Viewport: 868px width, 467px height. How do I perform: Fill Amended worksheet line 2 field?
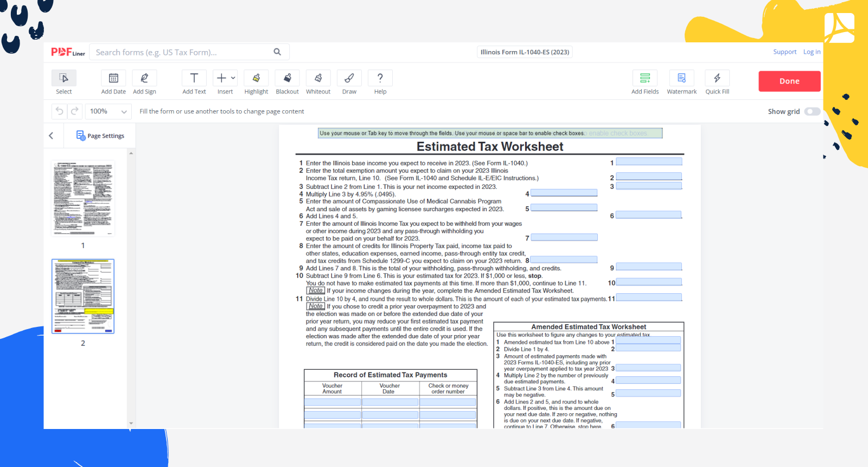coord(648,348)
